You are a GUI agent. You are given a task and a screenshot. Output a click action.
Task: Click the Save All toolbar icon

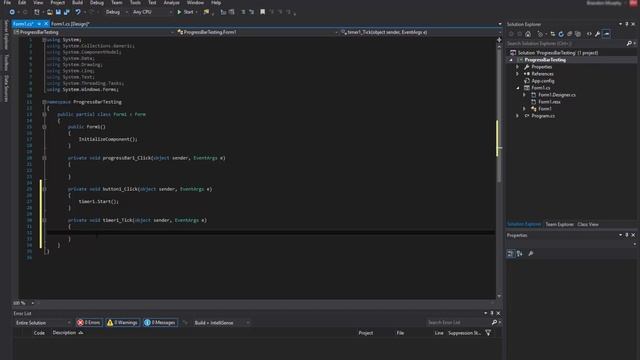[x=67, y=12]
